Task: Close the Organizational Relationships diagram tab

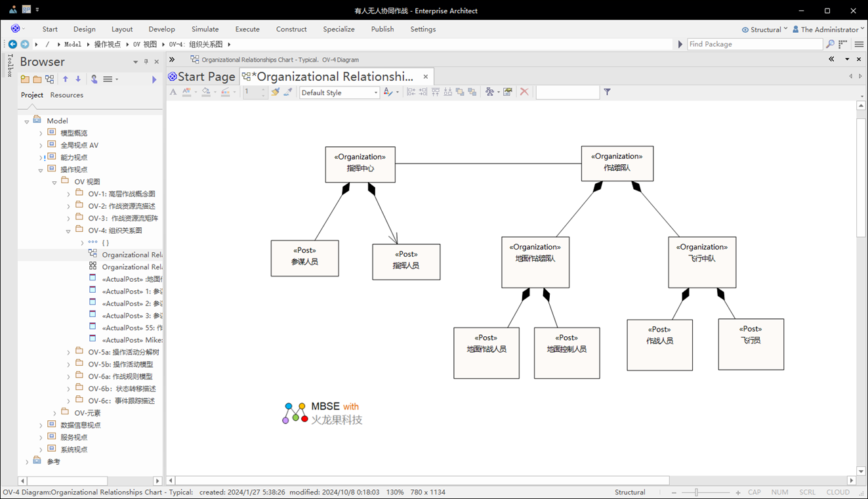Action: click(x=425, y=77)
